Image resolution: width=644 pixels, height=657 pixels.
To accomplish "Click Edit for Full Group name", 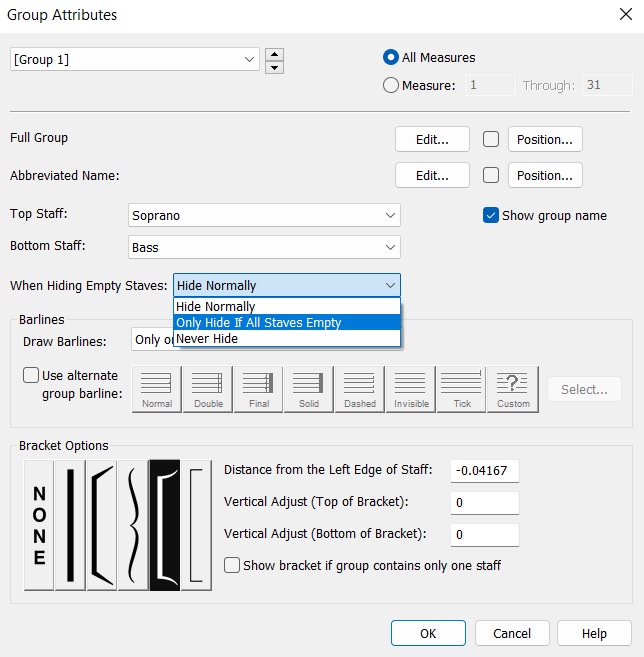I will [x=432, y=139].
